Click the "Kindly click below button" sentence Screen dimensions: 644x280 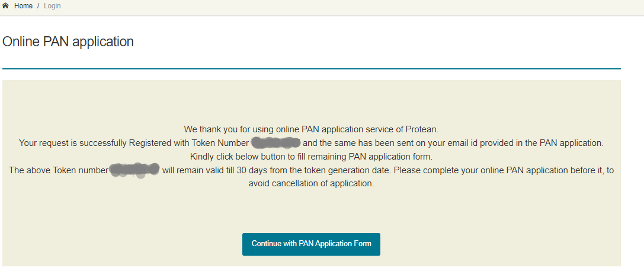311,157
